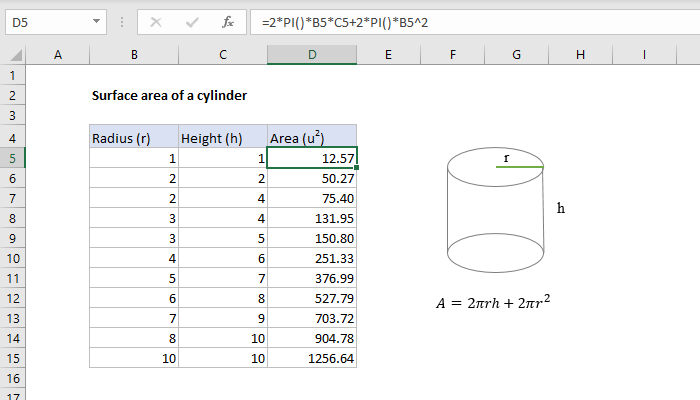Viewport: 700px width, 400px height.
Task: Select the cell showing 1256.64
Action: (x=312, y=358)
